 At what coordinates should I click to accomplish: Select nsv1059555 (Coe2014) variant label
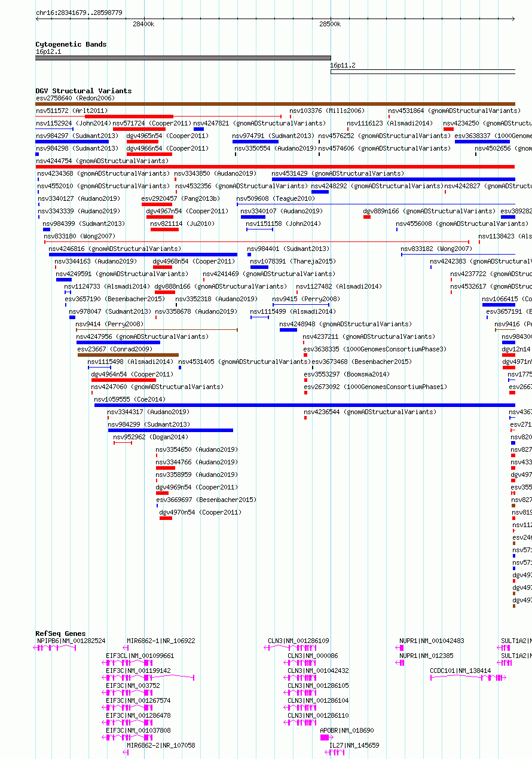tap(130, 399)
